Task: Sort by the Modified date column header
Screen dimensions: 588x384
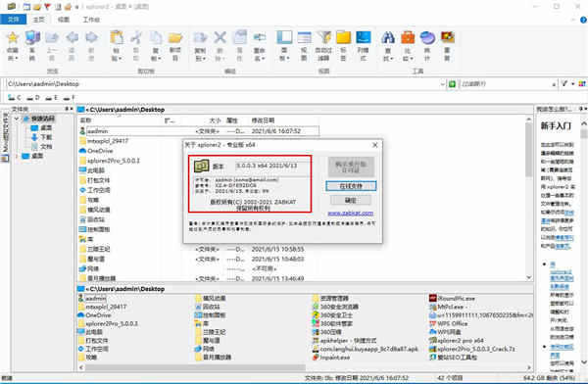Action: tap(263, 120)
